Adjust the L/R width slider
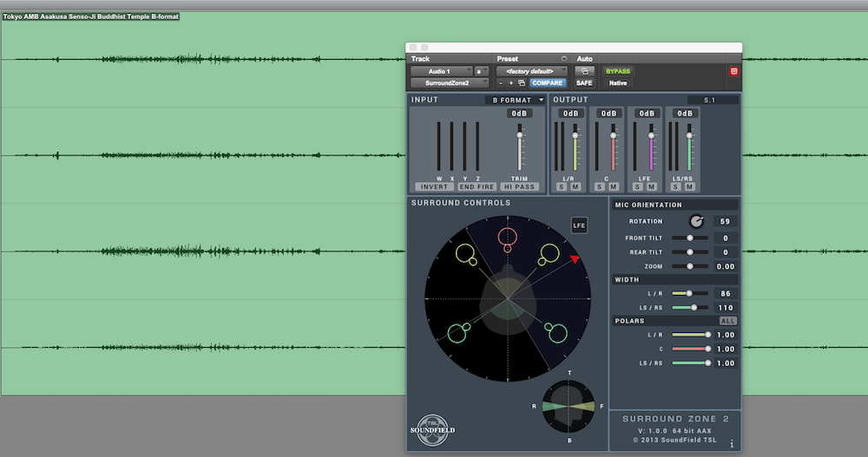The image size is (868, 457). point(690,293)
